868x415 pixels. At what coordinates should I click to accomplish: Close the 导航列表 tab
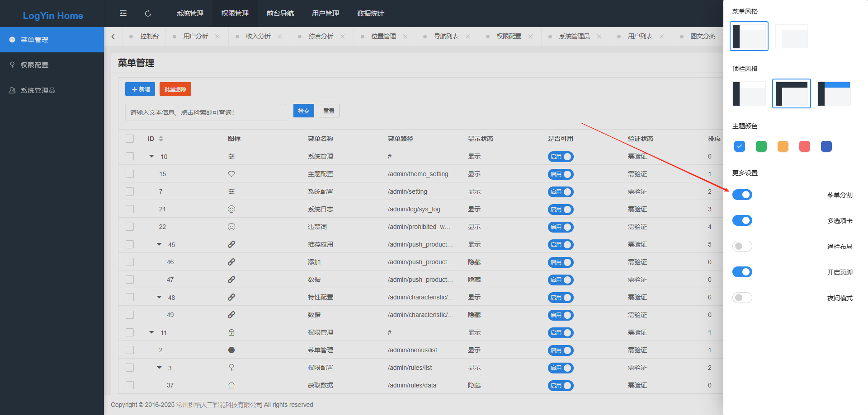point(468,37)
